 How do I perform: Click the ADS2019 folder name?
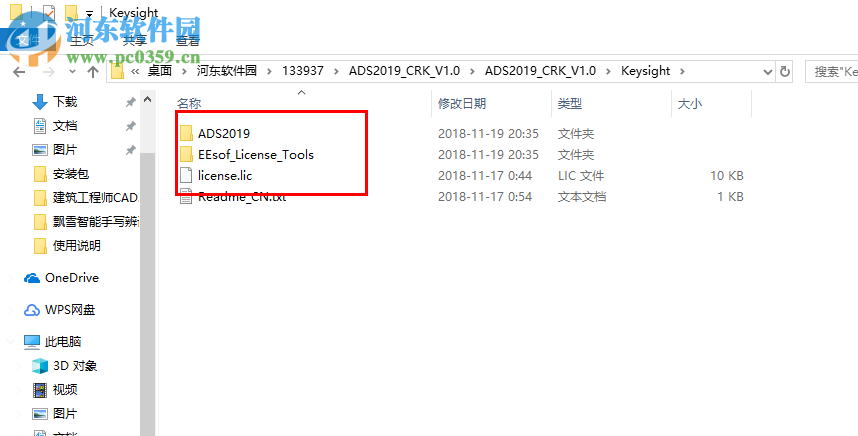(224, 133)
